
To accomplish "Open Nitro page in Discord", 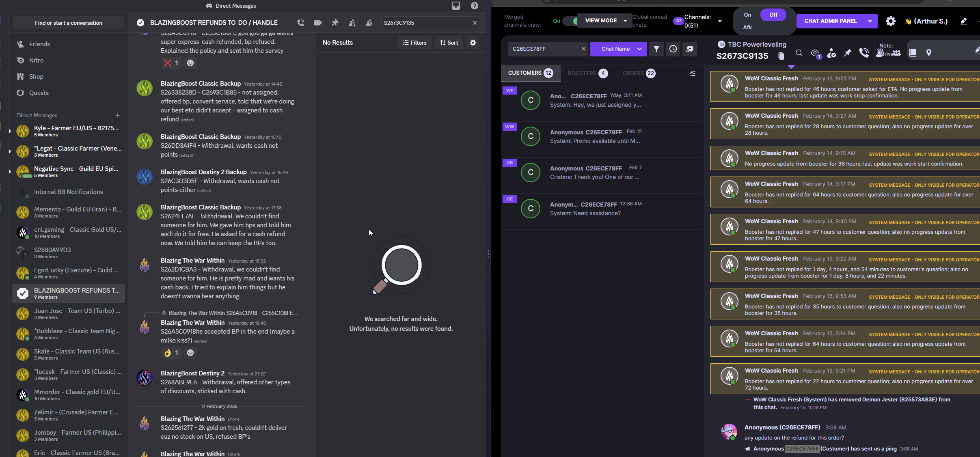I will click(69, 60).
